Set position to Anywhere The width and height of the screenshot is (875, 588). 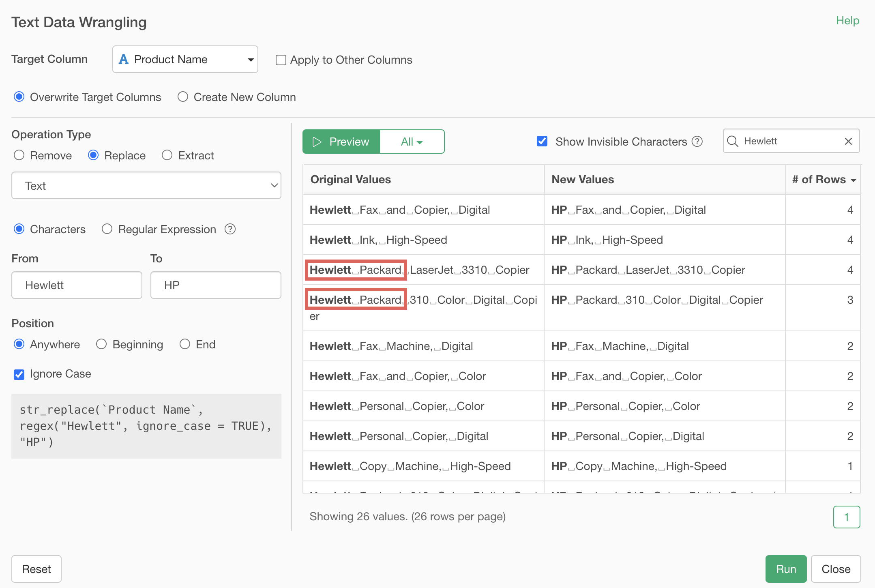click(x=19, y=344)
